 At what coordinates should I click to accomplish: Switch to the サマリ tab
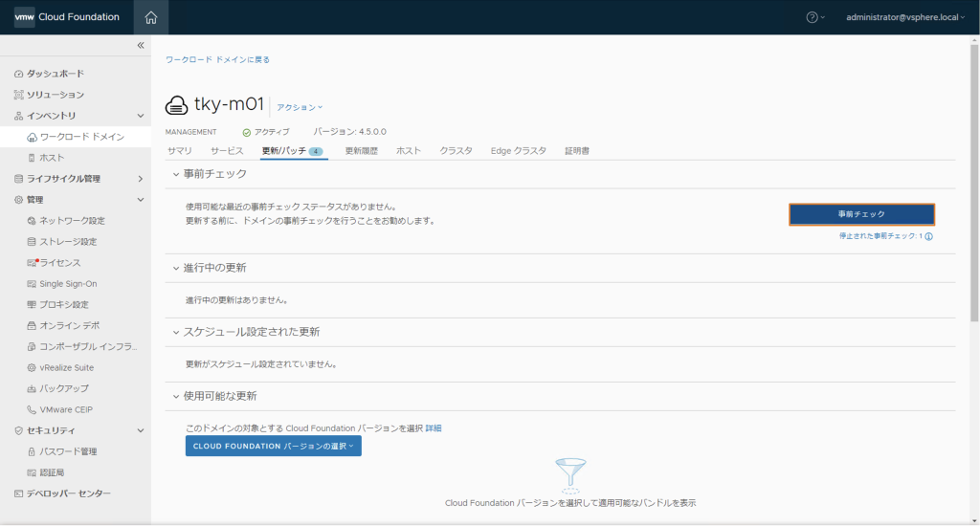(x=179, y=150)
